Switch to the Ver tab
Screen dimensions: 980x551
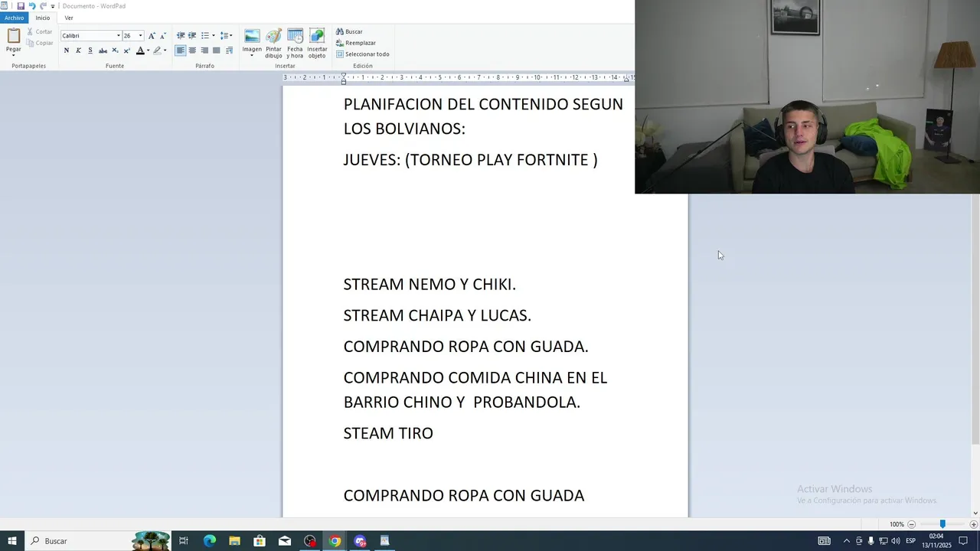[x=69, y=18]
